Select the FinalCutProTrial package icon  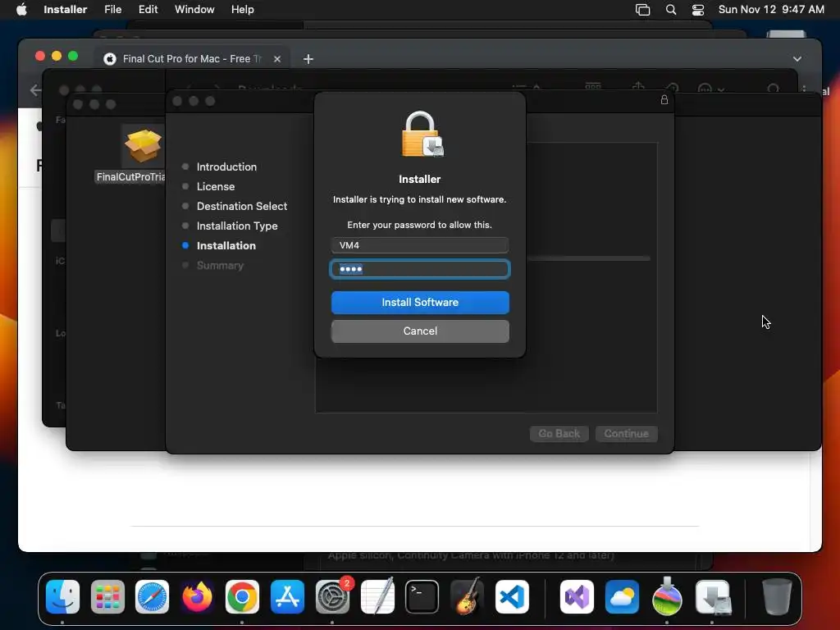pos(143,146)
